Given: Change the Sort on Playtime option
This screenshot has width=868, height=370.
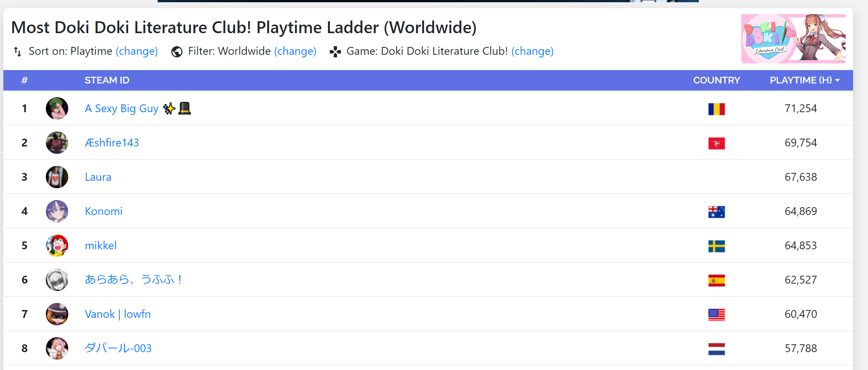Looking at the screenshot, I should coord(137,51).
